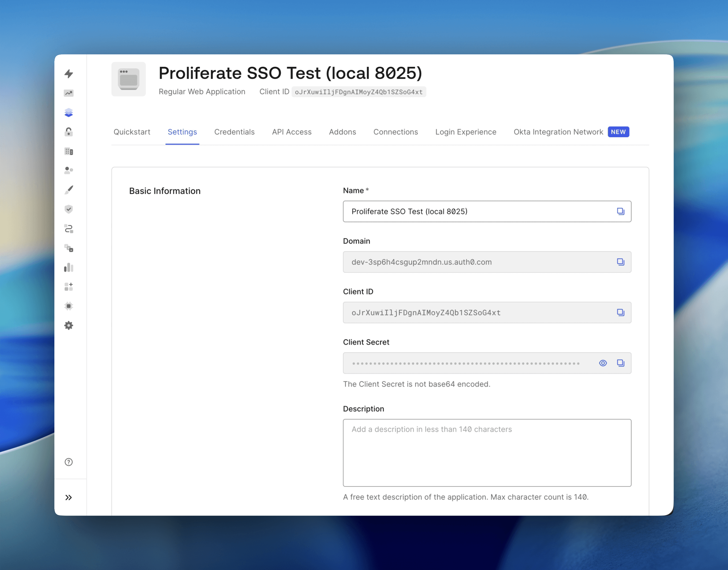728x570 pixels.
Task: Select the Applications layers icon in sidebar
Action: tap(69, 112)
